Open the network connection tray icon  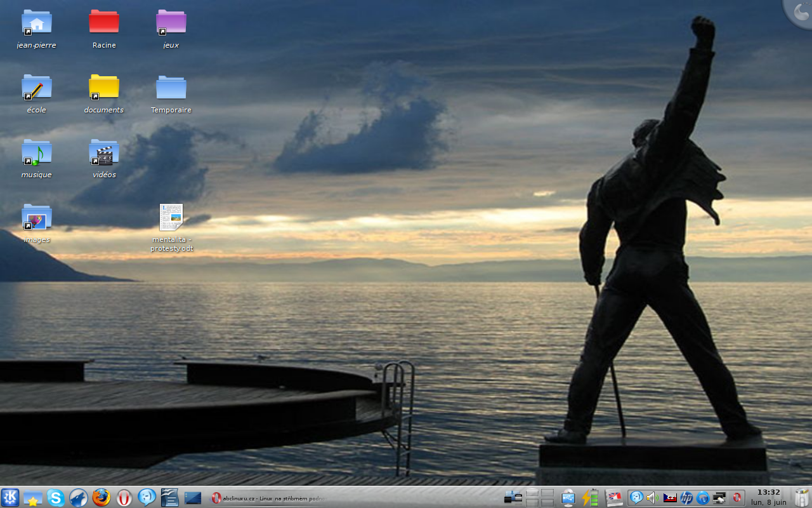[719, 498]
